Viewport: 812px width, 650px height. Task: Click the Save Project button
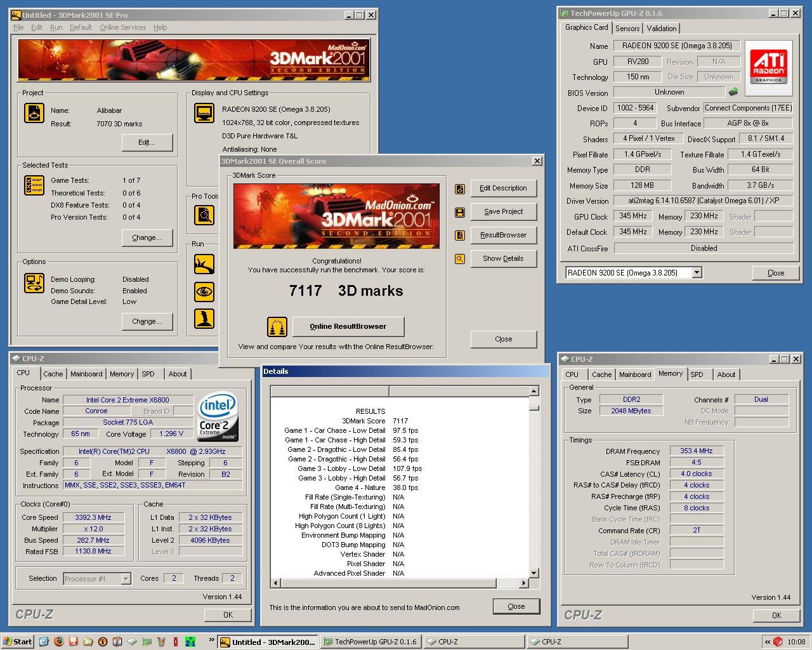point(503,211)
